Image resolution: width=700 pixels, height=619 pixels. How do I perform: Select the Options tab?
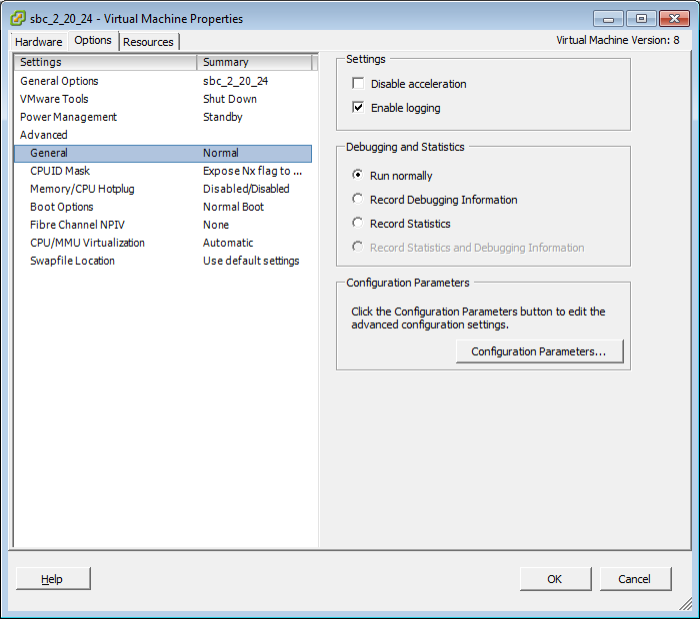(93, 41)
